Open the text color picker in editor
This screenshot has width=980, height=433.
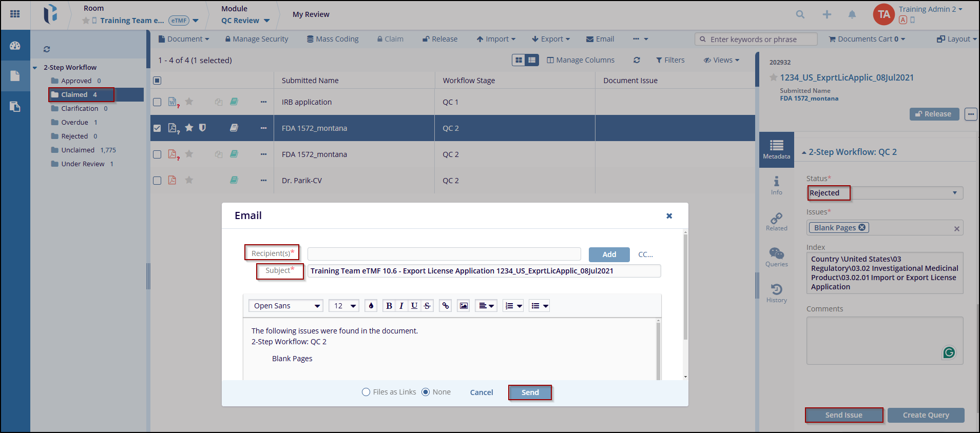[x=371, y=306]
